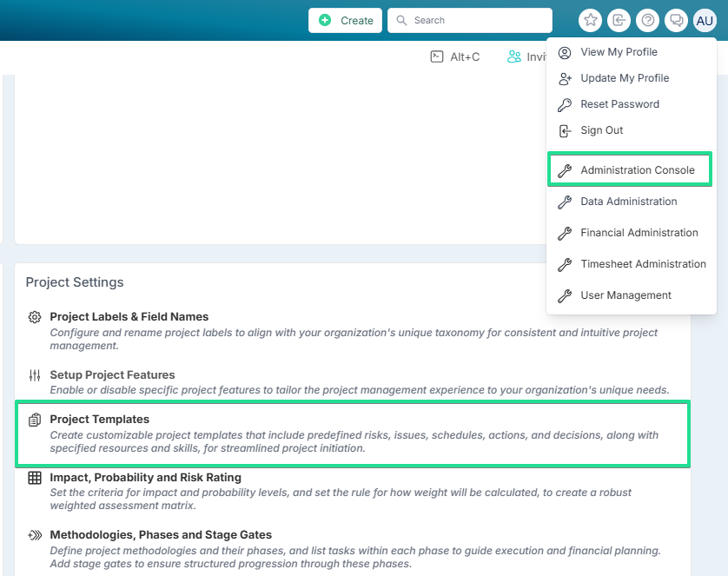Click the key icon beside Reset Password

pyautogui.click(x=565, y=105)
